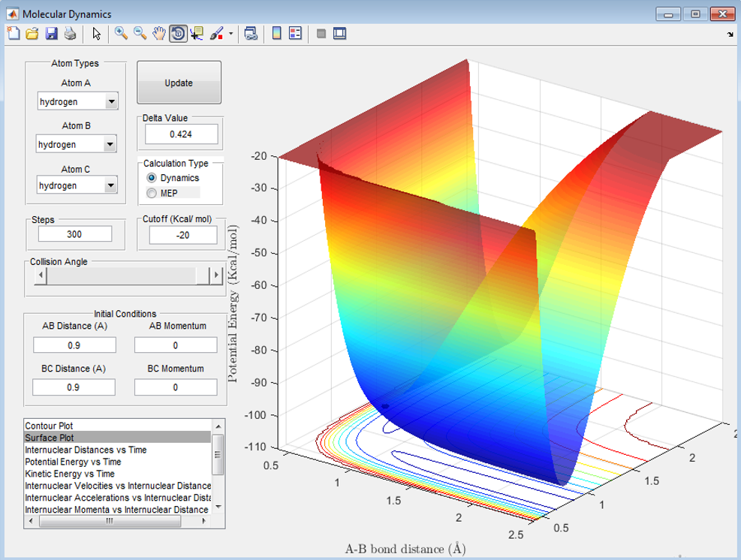Save figure with the floppy disk icon
741x560 pixels.
click(51, 34)
